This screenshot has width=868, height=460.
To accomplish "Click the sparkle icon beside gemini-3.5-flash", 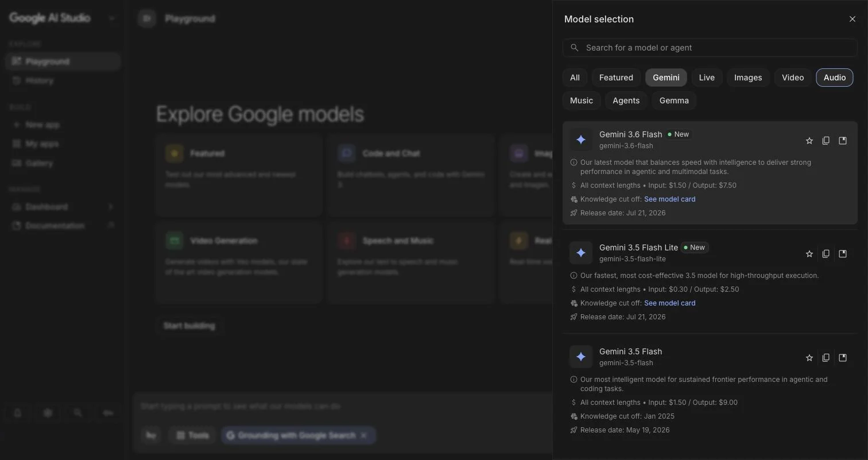I will [x=581, y=357].
